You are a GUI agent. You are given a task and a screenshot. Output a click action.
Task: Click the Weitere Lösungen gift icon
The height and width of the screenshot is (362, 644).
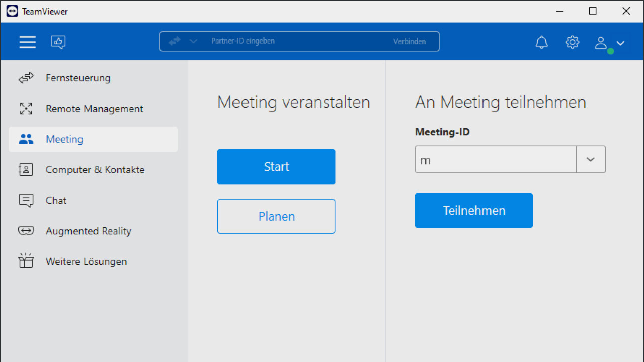(26, 261)
